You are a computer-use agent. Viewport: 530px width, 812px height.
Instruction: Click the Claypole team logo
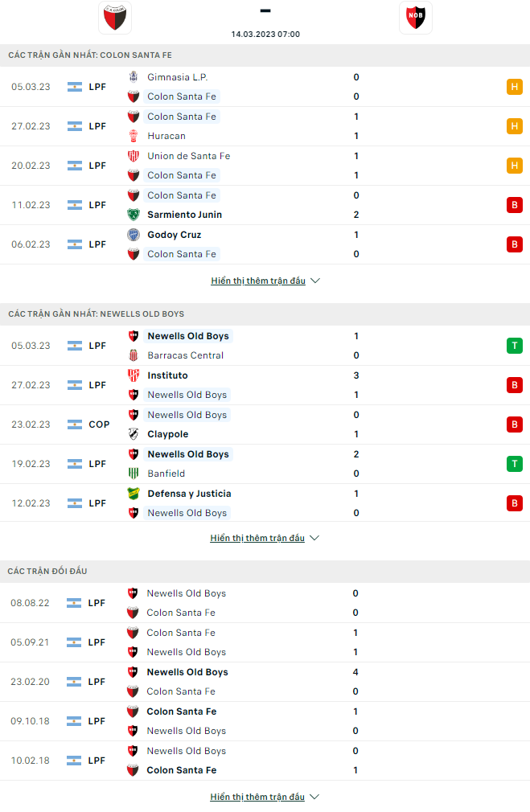[134, 434]
